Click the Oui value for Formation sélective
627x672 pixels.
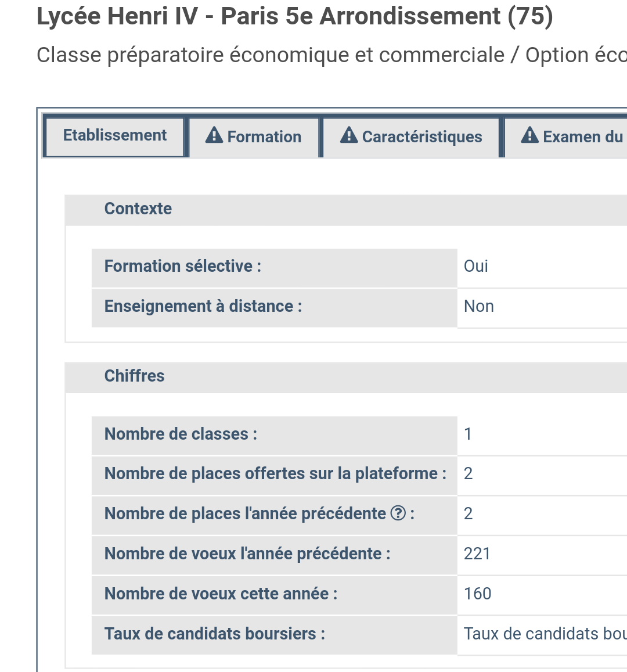[476, 266]
